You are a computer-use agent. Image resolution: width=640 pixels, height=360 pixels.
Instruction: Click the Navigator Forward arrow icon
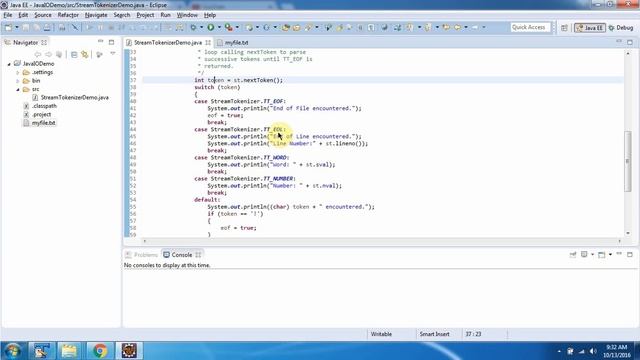point(48,54)
